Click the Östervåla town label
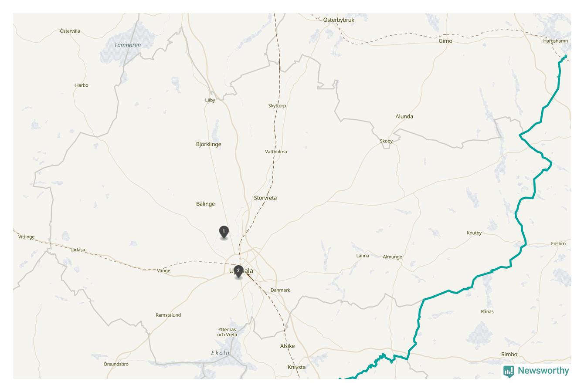This screenshot has width=584, height=392. [x=70, y=31]
